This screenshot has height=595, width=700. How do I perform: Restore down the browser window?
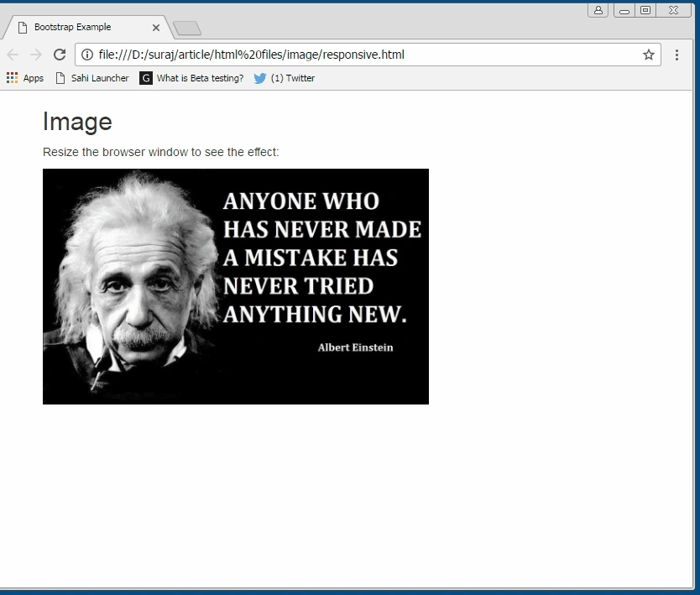pos(645,10)
